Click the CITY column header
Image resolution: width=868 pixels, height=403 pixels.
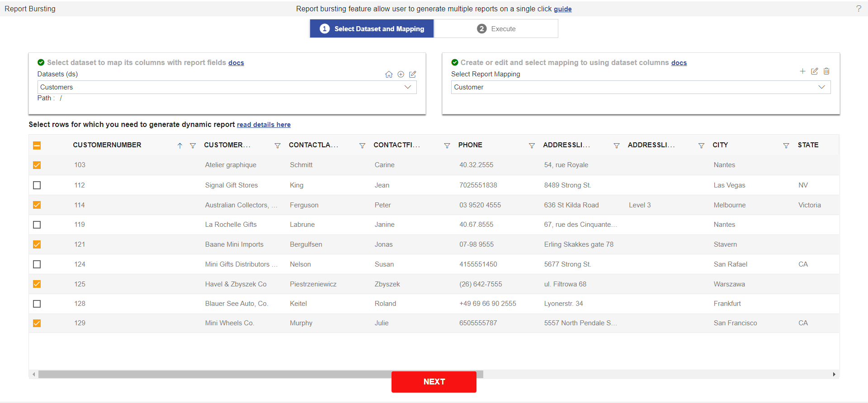720,145
